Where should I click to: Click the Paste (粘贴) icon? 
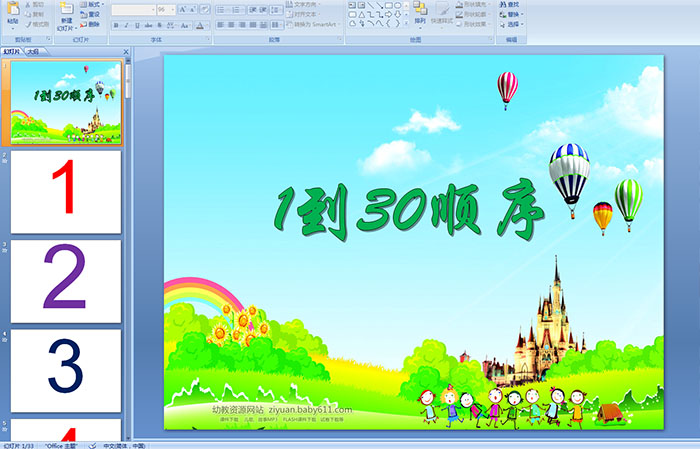[x=13, y=9]
